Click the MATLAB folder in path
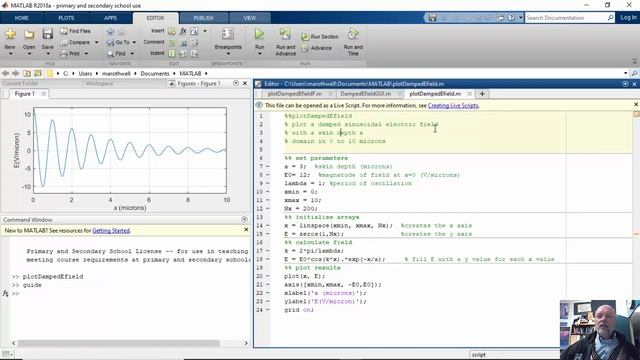Viewport: 640px width, 360px height. pyautogui.click(x=190, y=73)
